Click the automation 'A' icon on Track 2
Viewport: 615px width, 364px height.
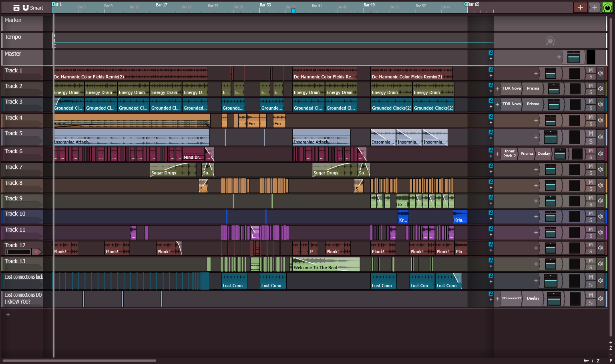pyautogui.click(x=491, y=85)
